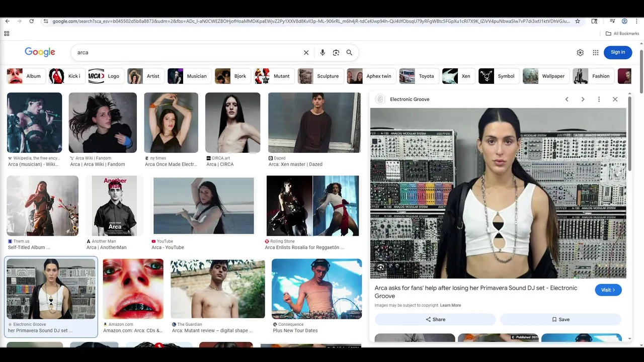Click the browser back arrow
Screen dimensions: 644x362
pos(7,21)
